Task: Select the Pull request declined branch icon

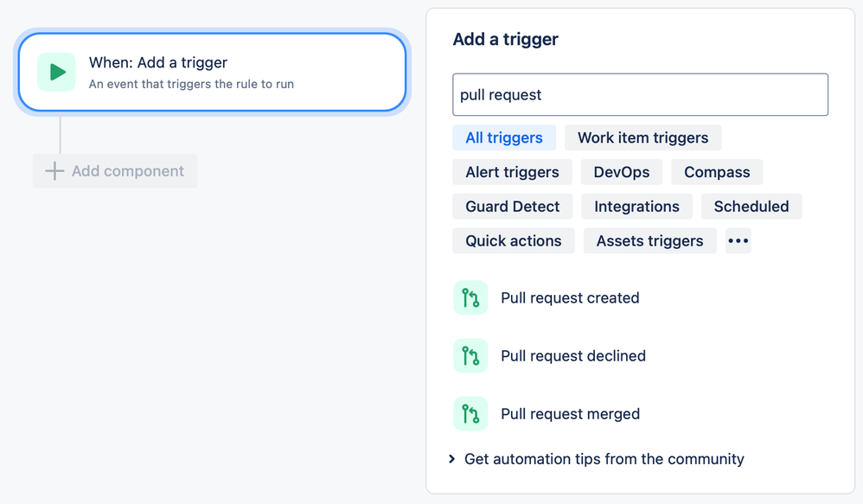Action: 470,355
